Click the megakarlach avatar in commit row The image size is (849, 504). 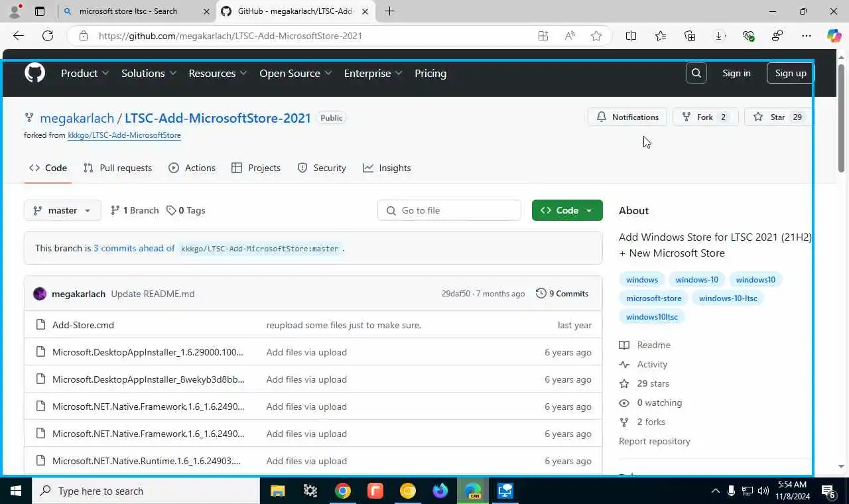coord(40,294)
